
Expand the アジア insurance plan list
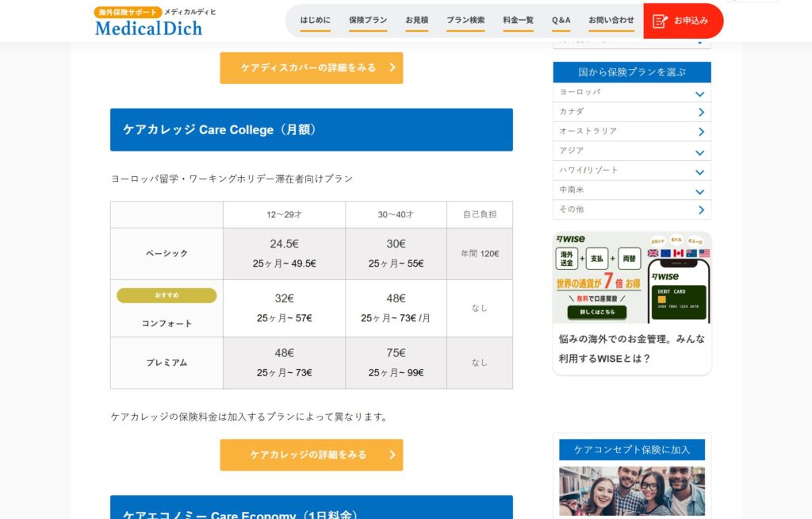pyautogui.click(x=700, y=152)
